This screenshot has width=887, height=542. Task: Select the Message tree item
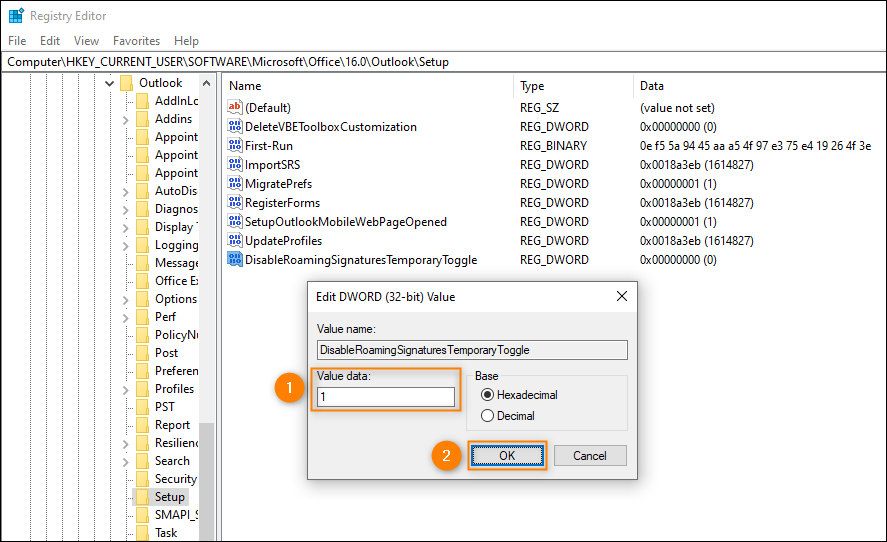176,263
